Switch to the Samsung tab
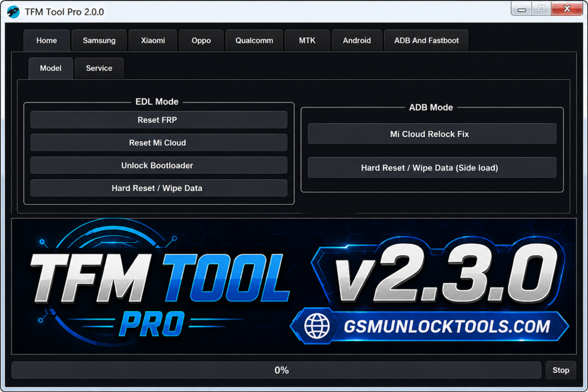 99,41
